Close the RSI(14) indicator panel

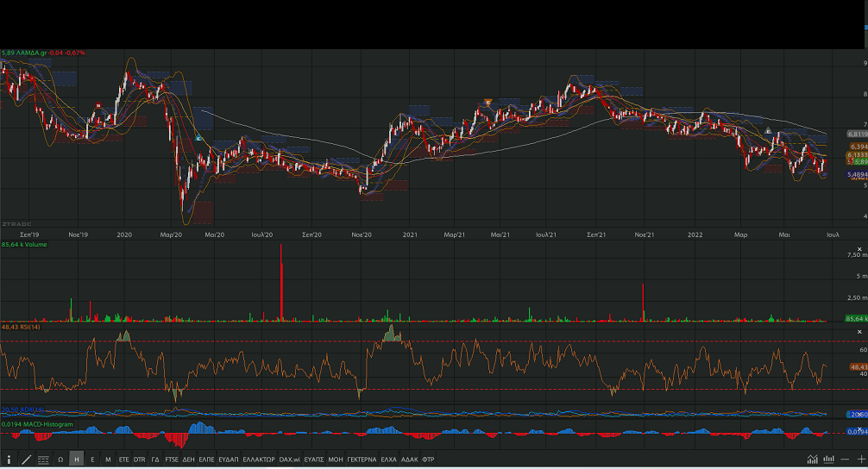pyautogui.click(x=859, y=331)
